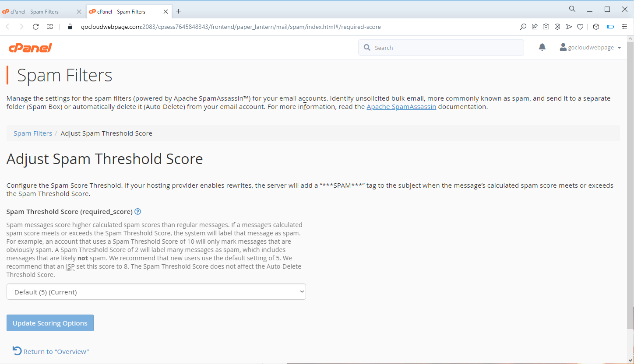Click the search magnifier in cPanel search

click(x=367, y=48)
